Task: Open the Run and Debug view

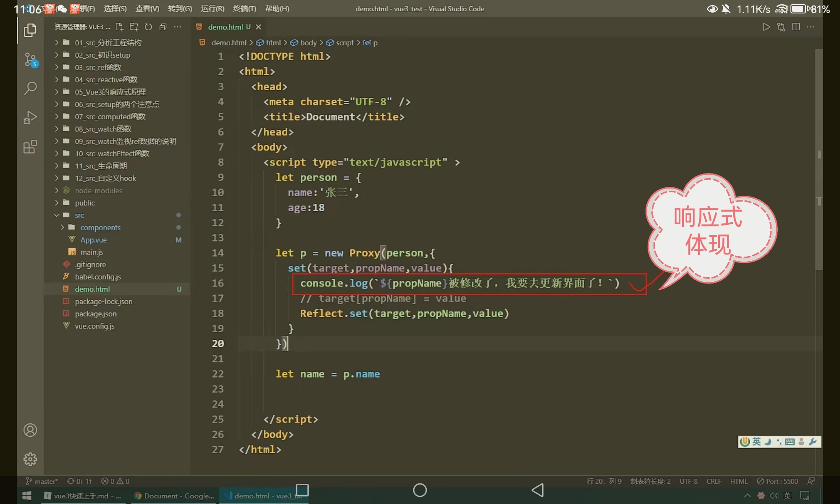Action: pos(30,118)
